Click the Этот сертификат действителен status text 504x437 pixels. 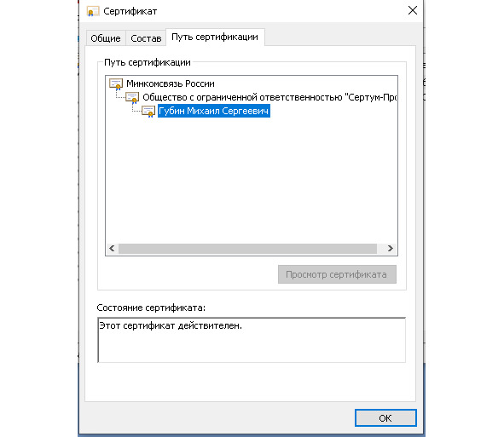pyautogui.click(x=171, y=325)
